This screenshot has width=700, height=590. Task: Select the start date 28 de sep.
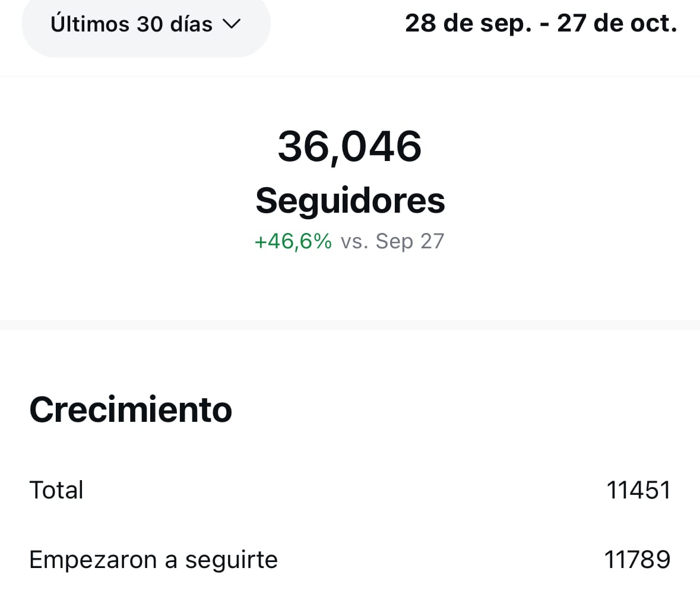pyautogui.click(x=468, y=24)
